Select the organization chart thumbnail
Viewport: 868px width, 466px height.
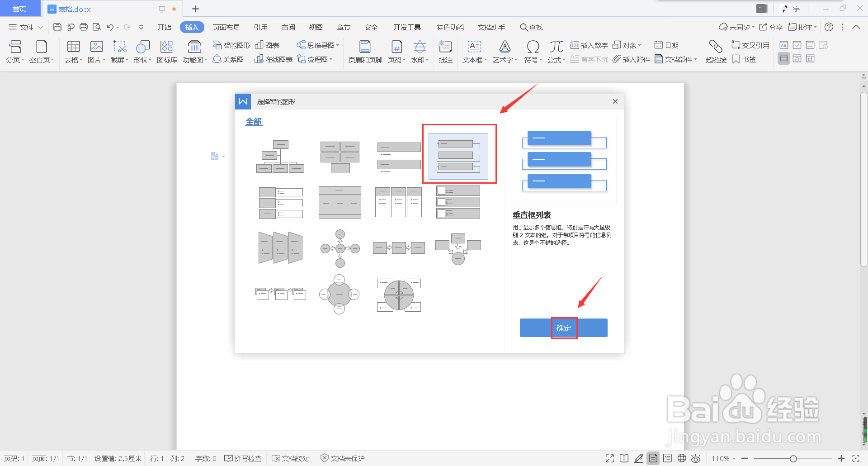coord(280,157)
